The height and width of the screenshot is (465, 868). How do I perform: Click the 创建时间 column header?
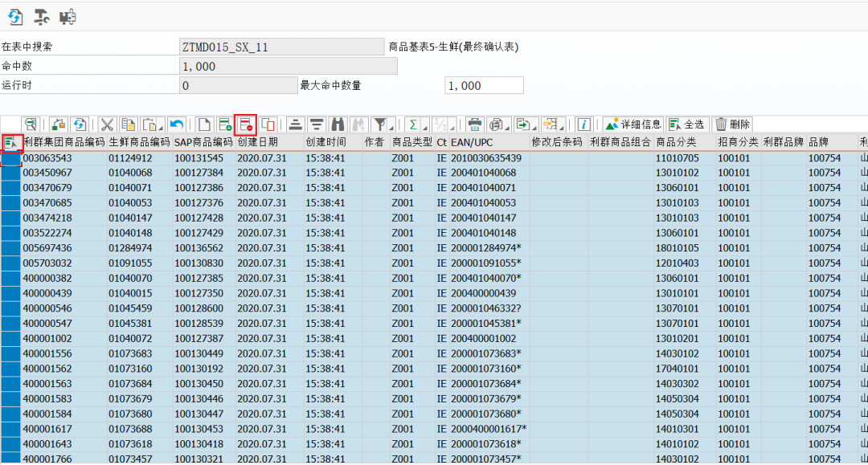click(x=334, y=143)
